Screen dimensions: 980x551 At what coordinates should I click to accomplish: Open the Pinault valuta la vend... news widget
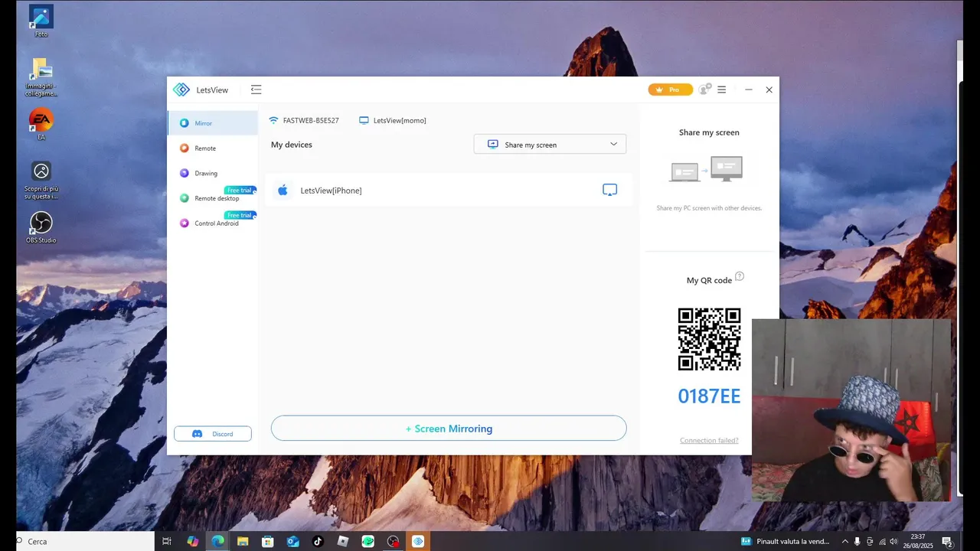click(x=786, y=541)
